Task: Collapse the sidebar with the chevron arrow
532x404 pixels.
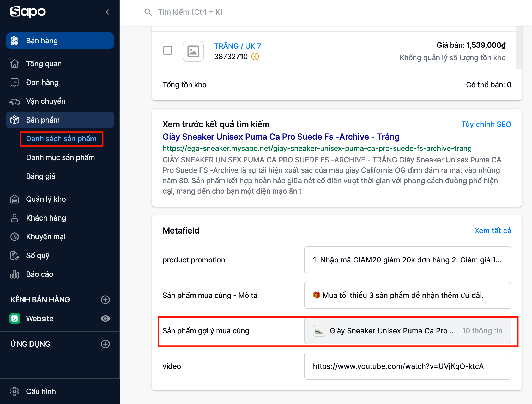Action: pos(107,12)
